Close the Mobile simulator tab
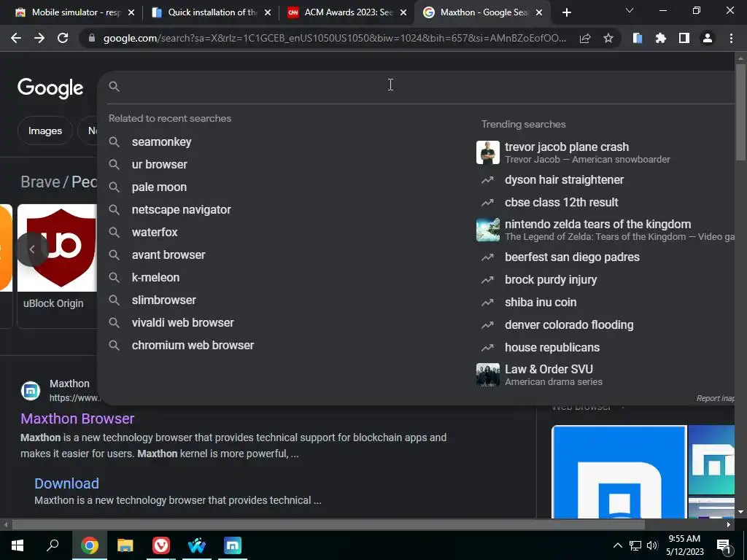 (131, 12)
